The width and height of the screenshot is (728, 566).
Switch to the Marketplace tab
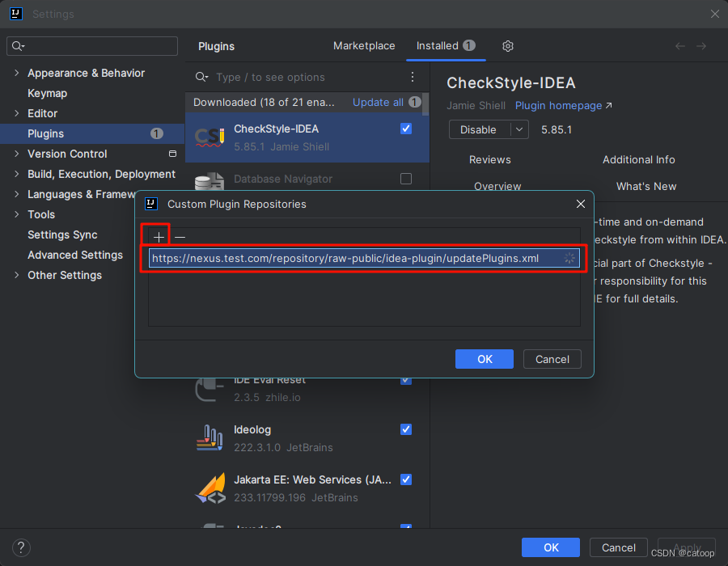(x=364, y=46)
